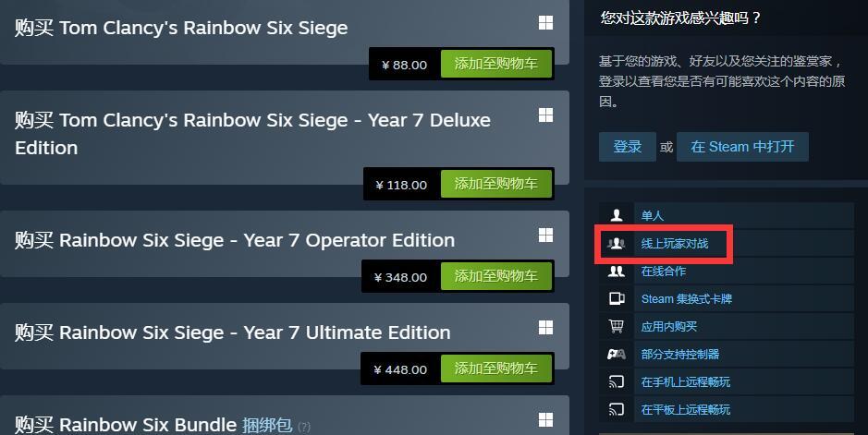Click Windows icon on Year 7 Operator Edition
This screenshot has height=435, width=868.
click(545, 235)
